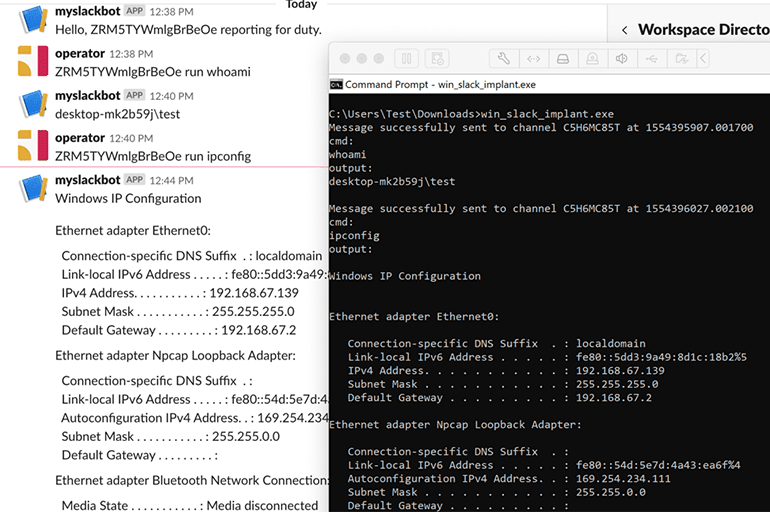The width and height of the screenshot is (770, 512).
Task: Click 'ipconfig' in the Command Prompt output
Action: click(354, 236)
